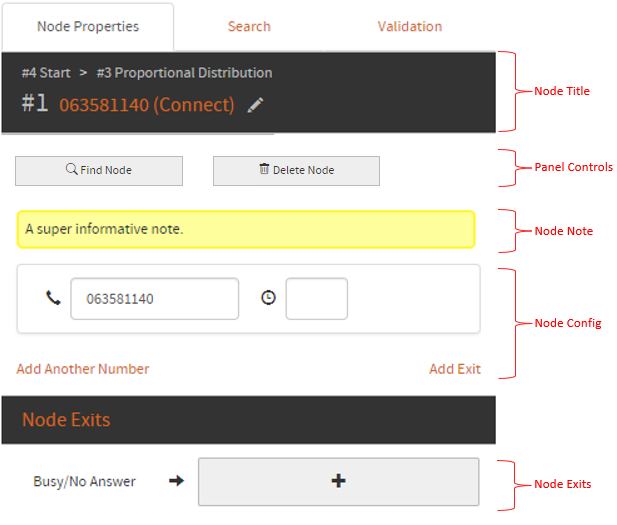Image resolution: width=617 pixels, height=525 pixels.
Task: Click the pencil edit icon beside node title
Action: (256, 105)
